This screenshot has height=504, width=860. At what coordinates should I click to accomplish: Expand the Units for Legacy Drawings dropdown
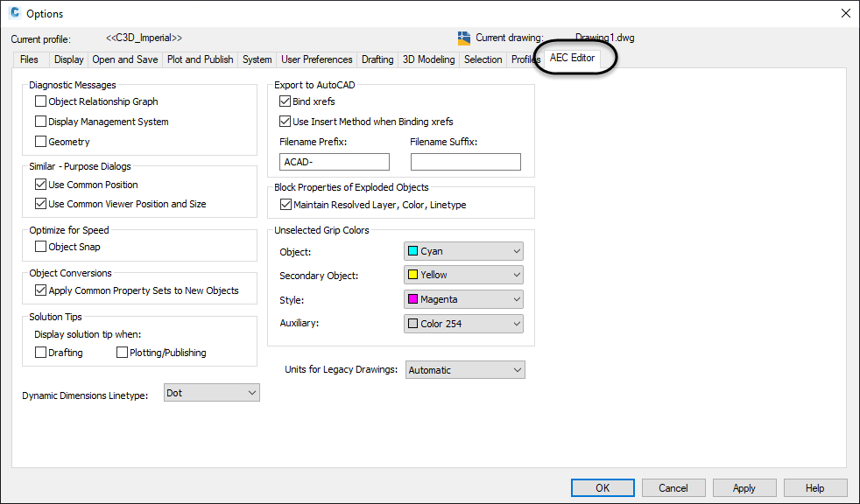(465, 370)
